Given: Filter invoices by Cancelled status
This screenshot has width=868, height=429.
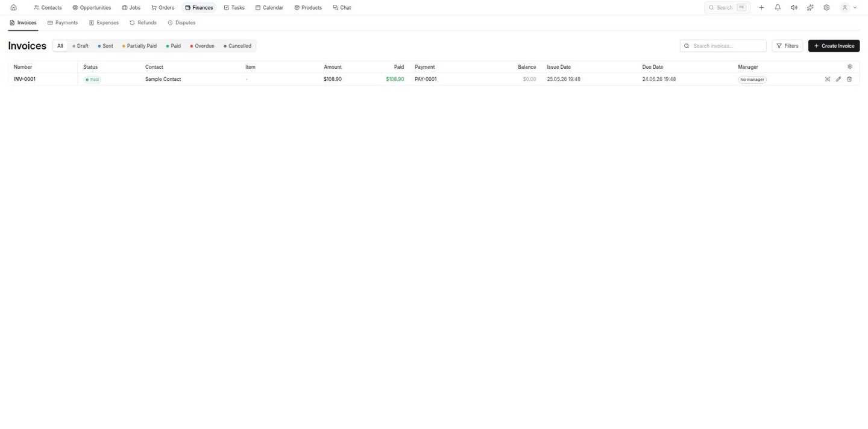Looking at the screenshot, I should click(x=237, y=46).
